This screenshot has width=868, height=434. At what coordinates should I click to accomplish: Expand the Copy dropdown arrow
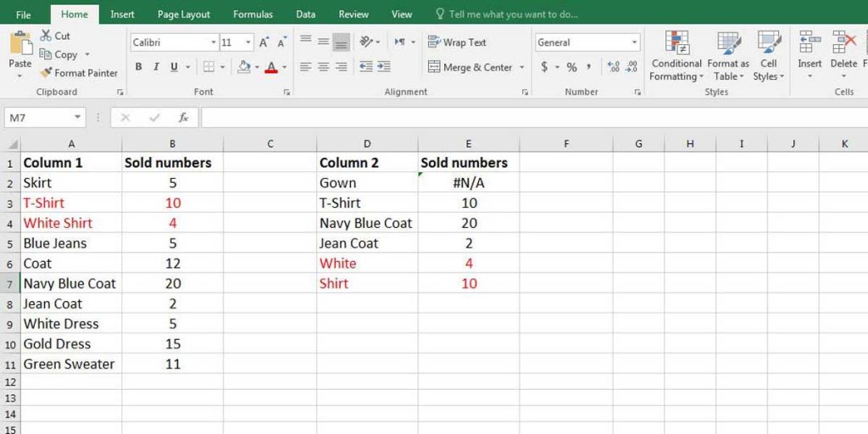[86, 54]
